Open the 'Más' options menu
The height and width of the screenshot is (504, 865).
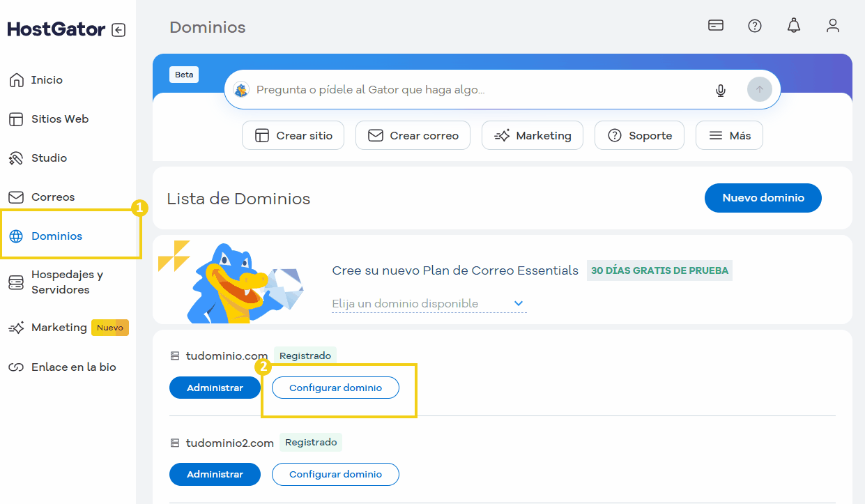click(x=728, y=136)
